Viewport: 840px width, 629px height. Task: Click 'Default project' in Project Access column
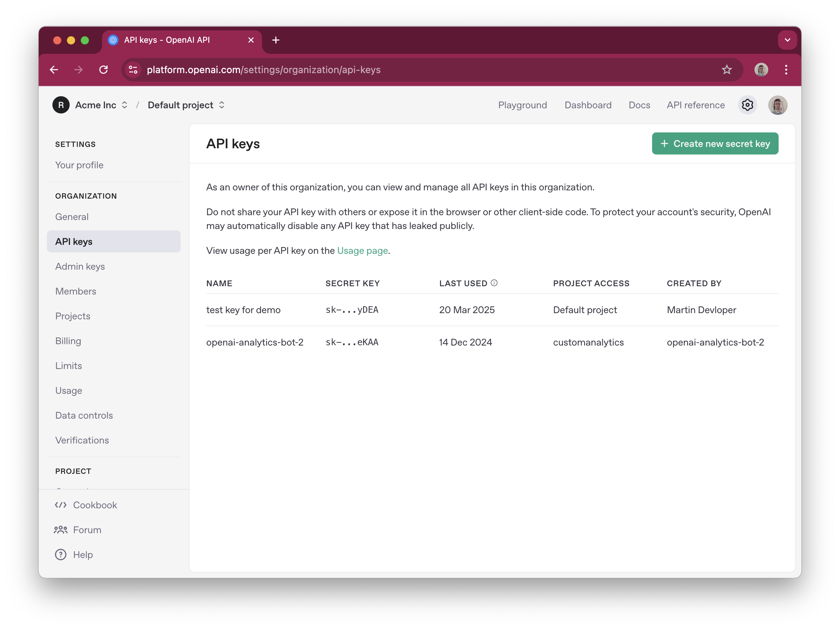pos(585,310)
